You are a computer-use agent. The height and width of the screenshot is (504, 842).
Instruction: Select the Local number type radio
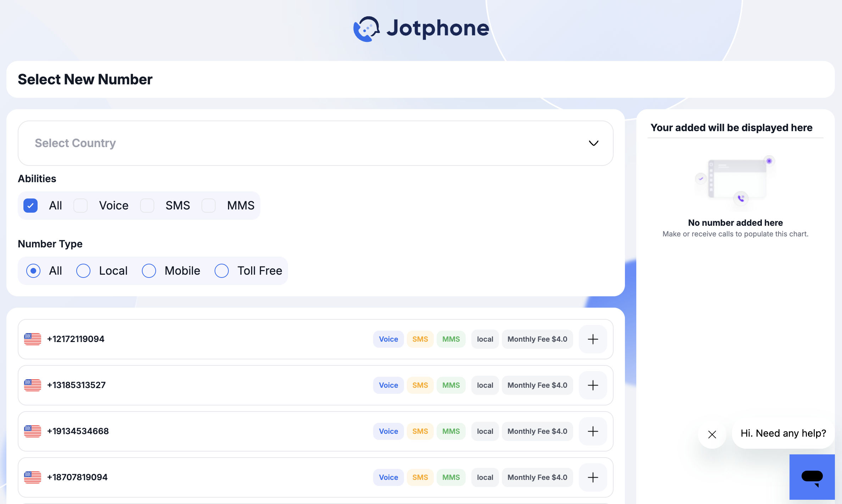83,271
